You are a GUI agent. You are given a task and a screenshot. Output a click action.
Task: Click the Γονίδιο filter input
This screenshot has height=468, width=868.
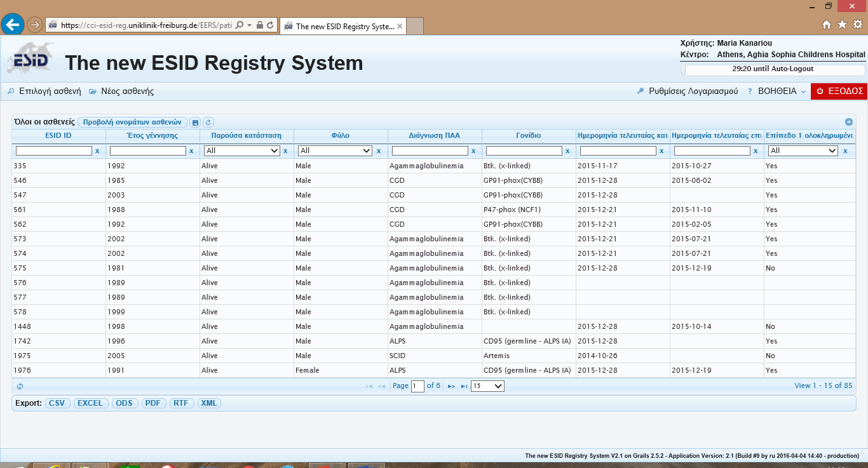[x=524, y=151]
